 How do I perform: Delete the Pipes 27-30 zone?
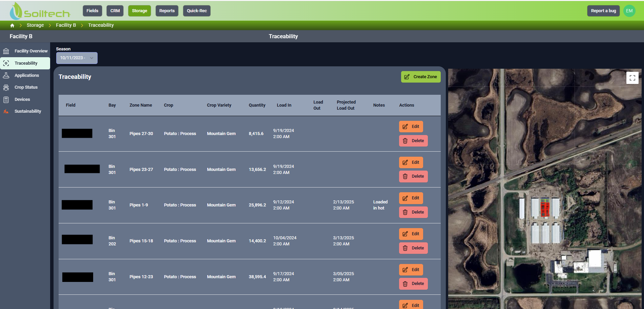[413, 141]
